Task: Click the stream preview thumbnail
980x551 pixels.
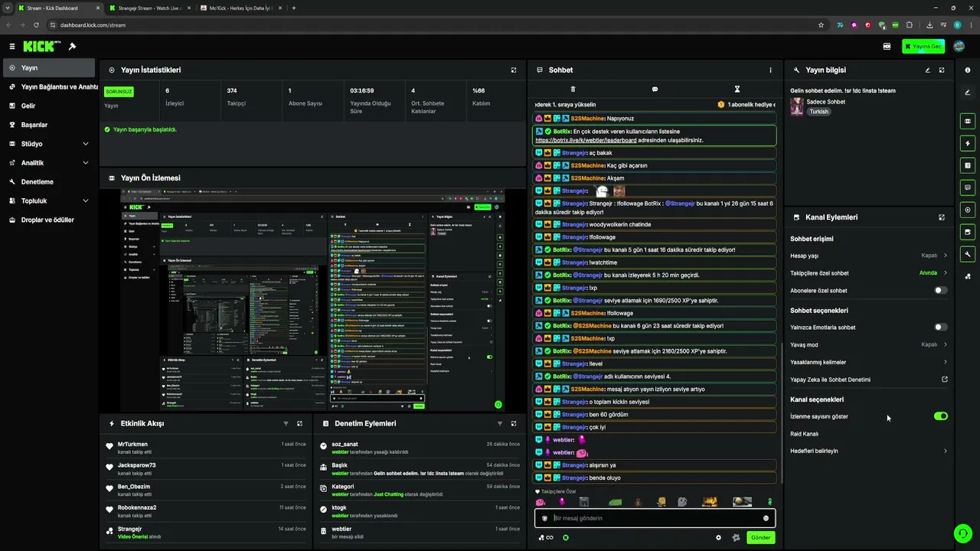Action: (312, 300)
